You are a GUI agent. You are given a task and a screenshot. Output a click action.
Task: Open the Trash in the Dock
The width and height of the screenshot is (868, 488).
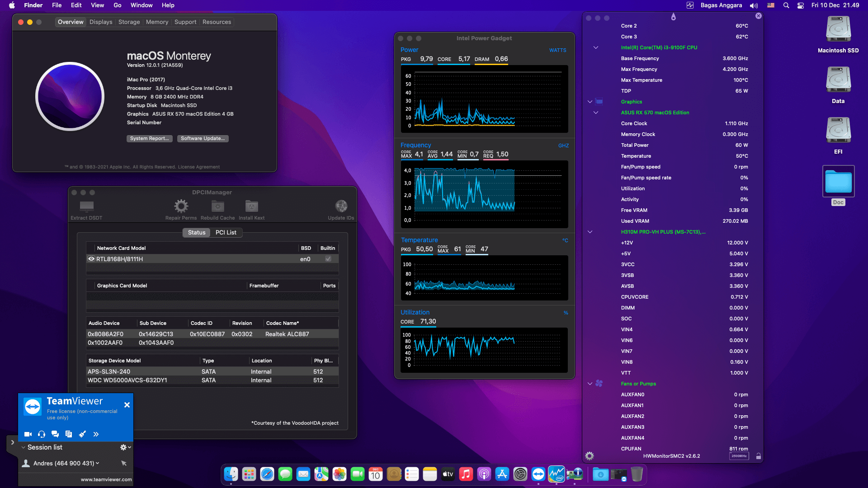(637, 474)
